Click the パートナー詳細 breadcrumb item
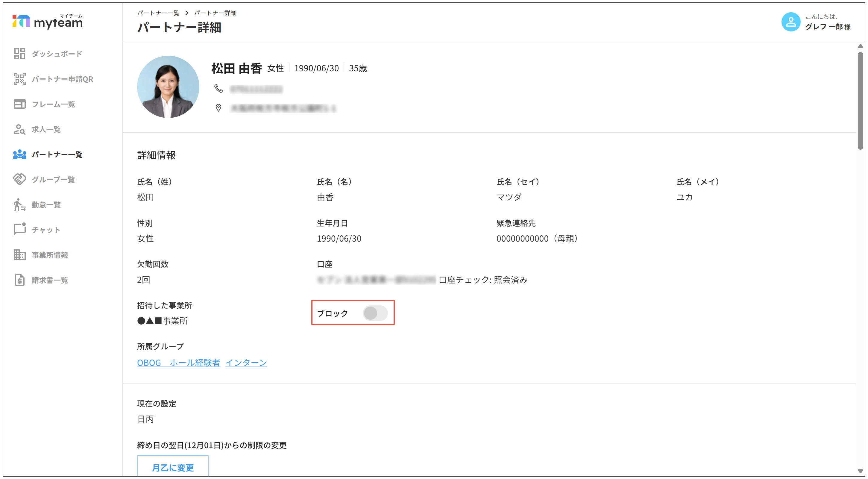 point(215,13)
